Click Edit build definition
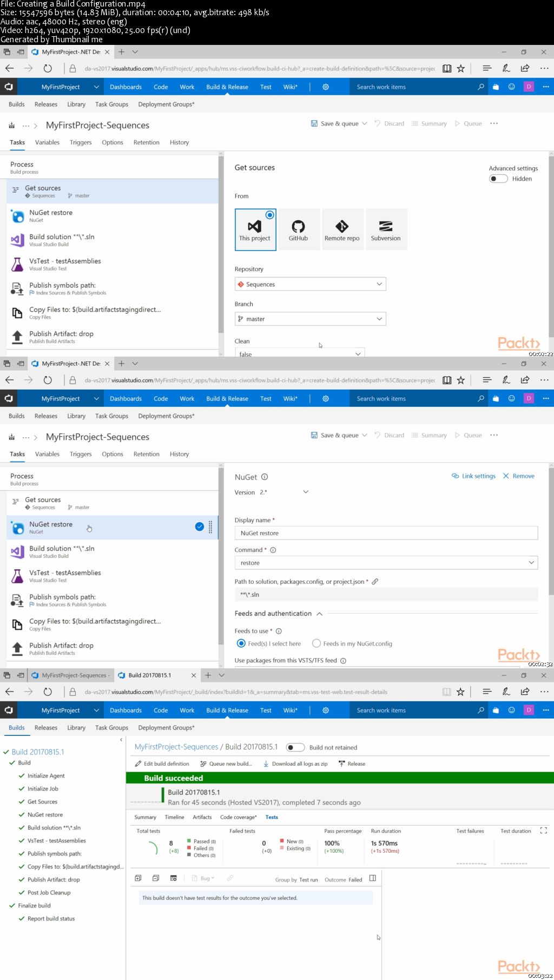 pos(162,764)
